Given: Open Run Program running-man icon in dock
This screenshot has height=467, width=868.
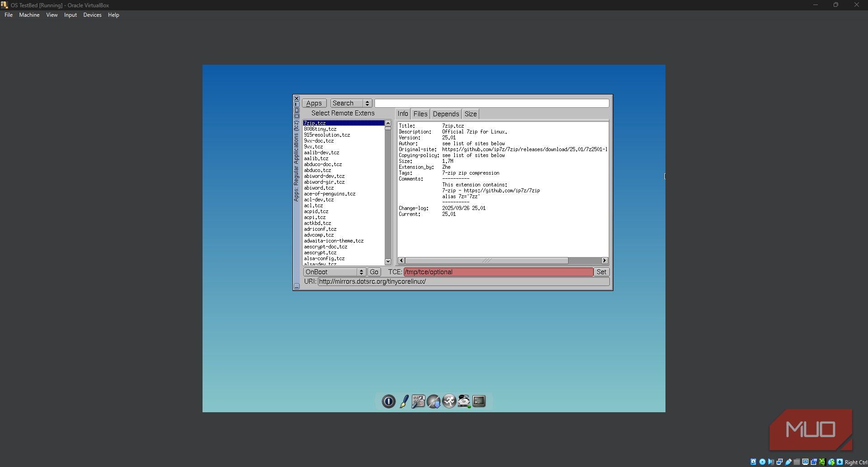Looking at the screenshot, I should 449,401.
